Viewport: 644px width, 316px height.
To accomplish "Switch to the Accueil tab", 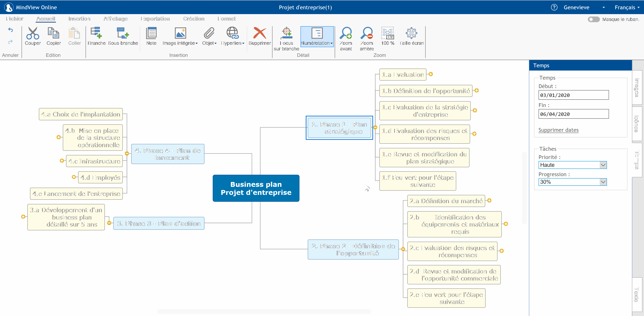I will tap(45, 19).
